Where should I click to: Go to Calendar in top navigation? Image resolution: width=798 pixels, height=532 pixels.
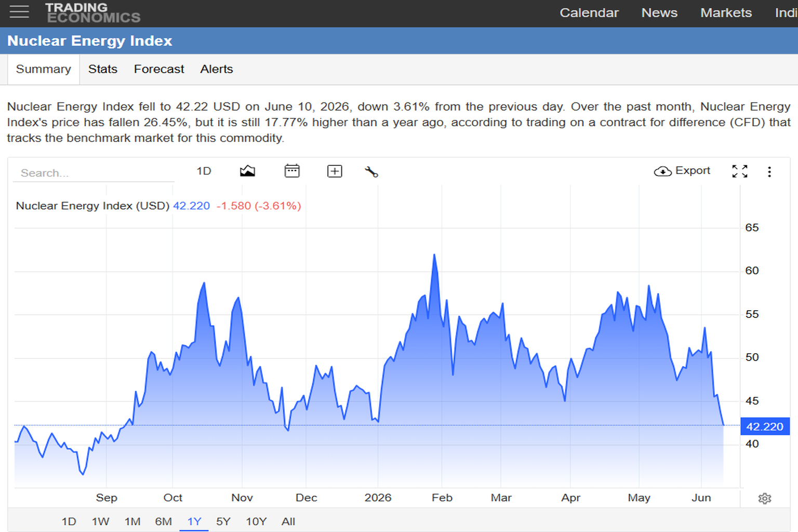coord(589,13)
